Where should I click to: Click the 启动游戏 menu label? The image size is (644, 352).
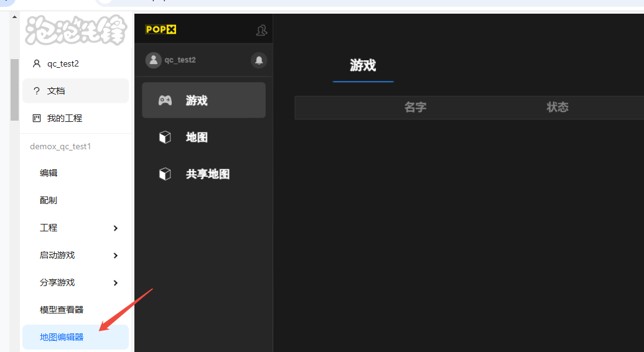click(x=57, y=255)
